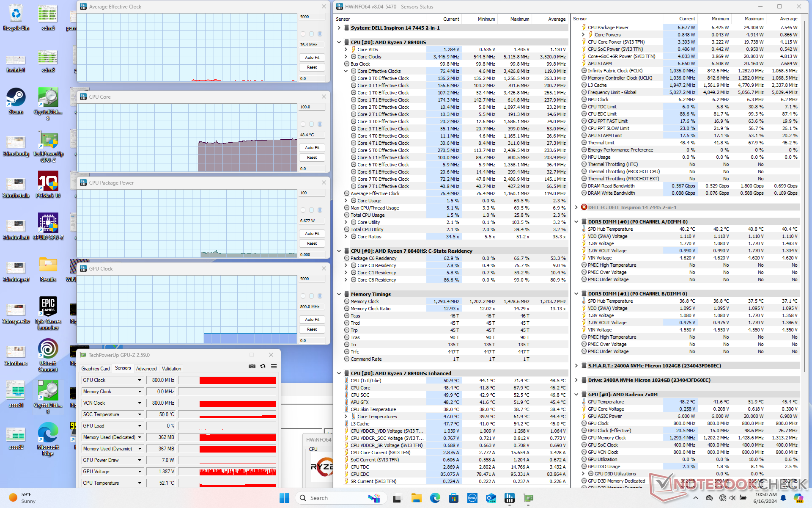Image resolution: width=812 pixels, height=508 pixels.
Task: Open the GPU Clock sensor dropdown in GPU-Z
Action: [x=140, y=380]
